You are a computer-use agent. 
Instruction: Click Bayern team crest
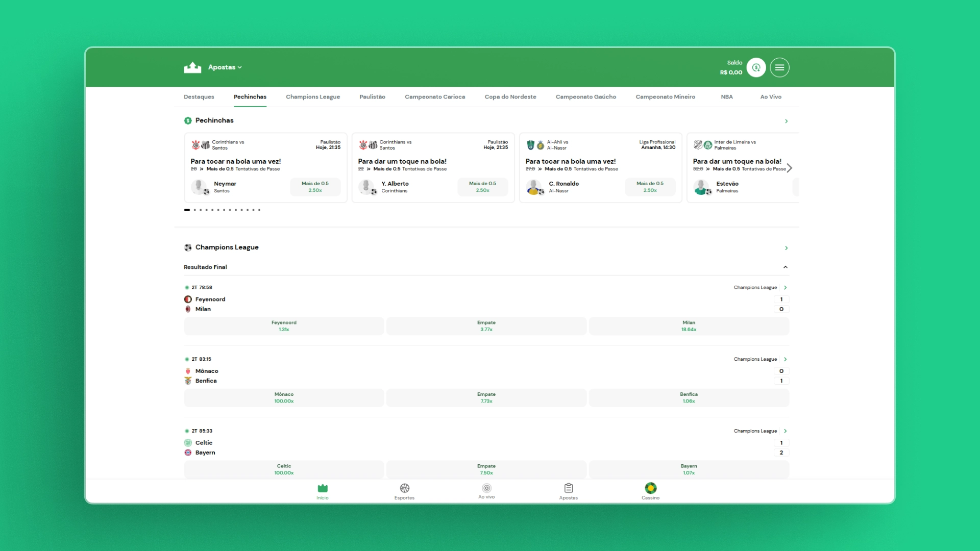pyautogui.click(x=188, y=453)
